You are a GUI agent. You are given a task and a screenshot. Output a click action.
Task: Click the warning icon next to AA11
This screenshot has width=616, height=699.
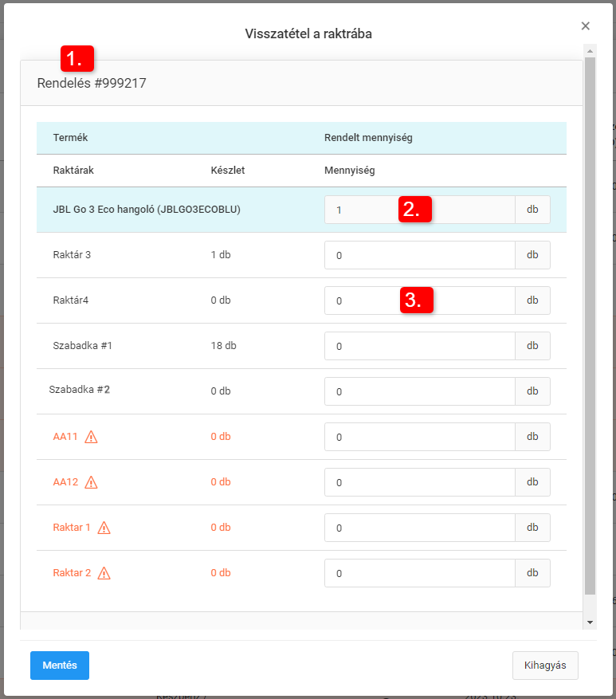point(91,437)
